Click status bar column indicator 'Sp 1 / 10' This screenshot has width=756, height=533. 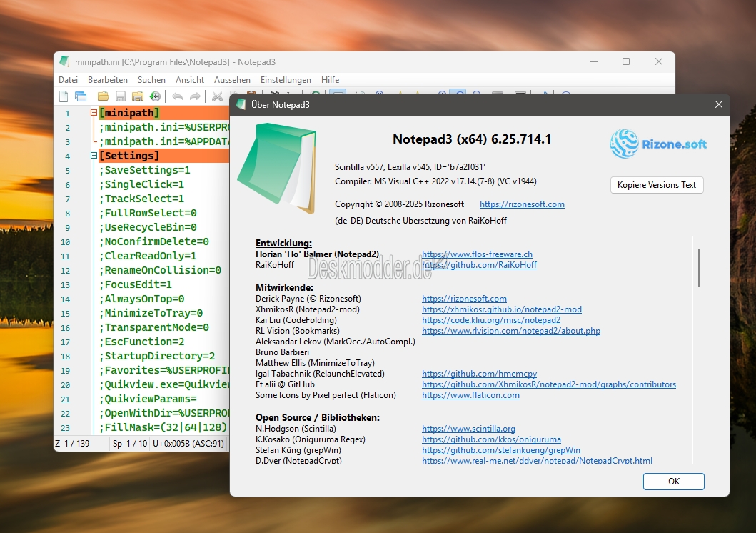130,443
